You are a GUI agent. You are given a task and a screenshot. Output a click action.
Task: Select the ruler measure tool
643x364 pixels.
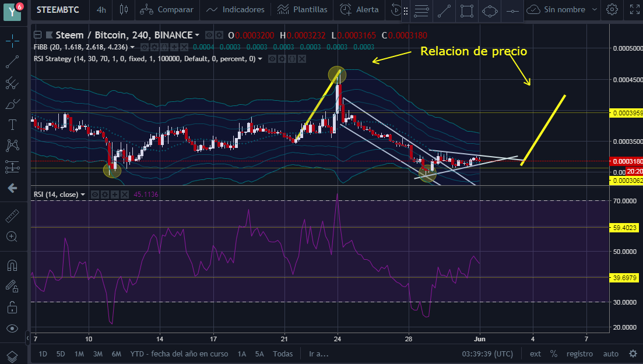pos(12,215)
